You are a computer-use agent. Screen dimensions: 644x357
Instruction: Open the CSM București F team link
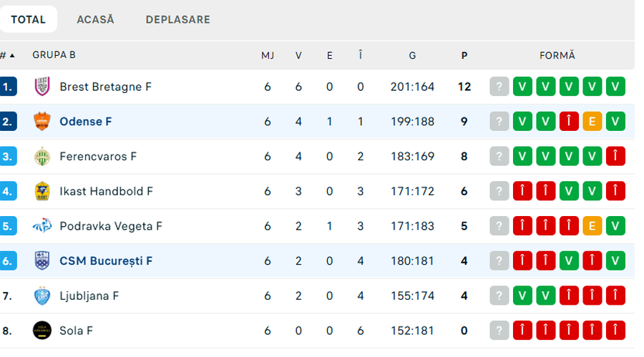pyautogui.click(x=106, y=261)
